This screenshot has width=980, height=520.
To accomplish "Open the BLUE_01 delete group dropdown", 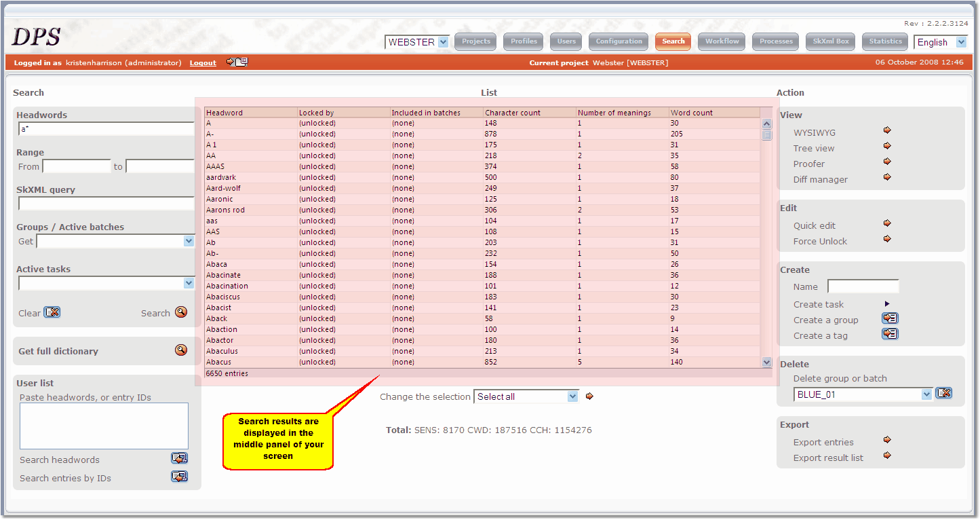I will (927, 394).
